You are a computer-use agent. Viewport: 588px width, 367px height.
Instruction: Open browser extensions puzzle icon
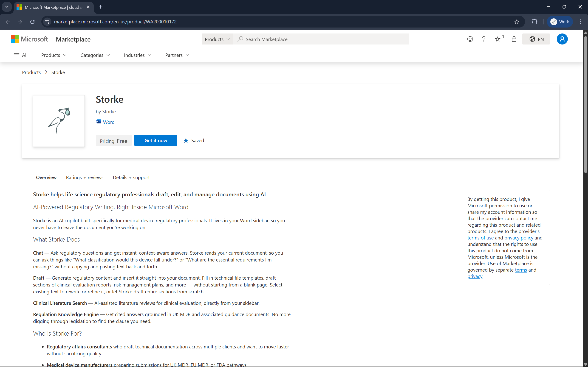(534, 22)
